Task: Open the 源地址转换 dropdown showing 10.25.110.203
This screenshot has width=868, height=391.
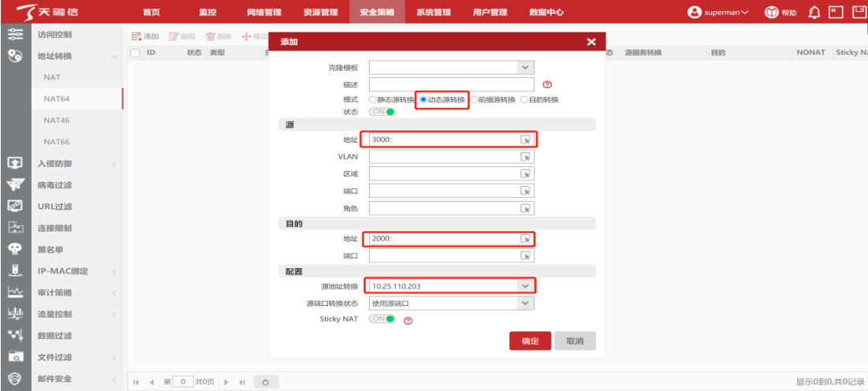Action: 525,286
